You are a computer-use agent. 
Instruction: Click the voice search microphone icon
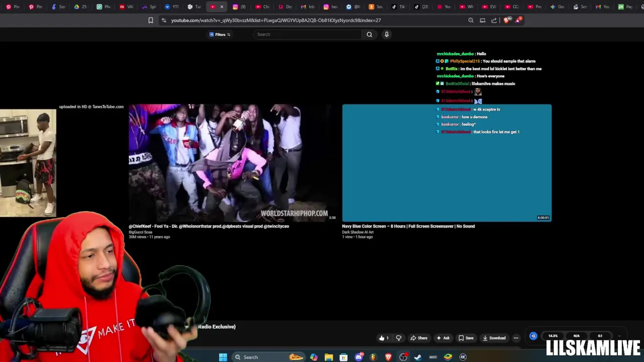coord(386,34)
